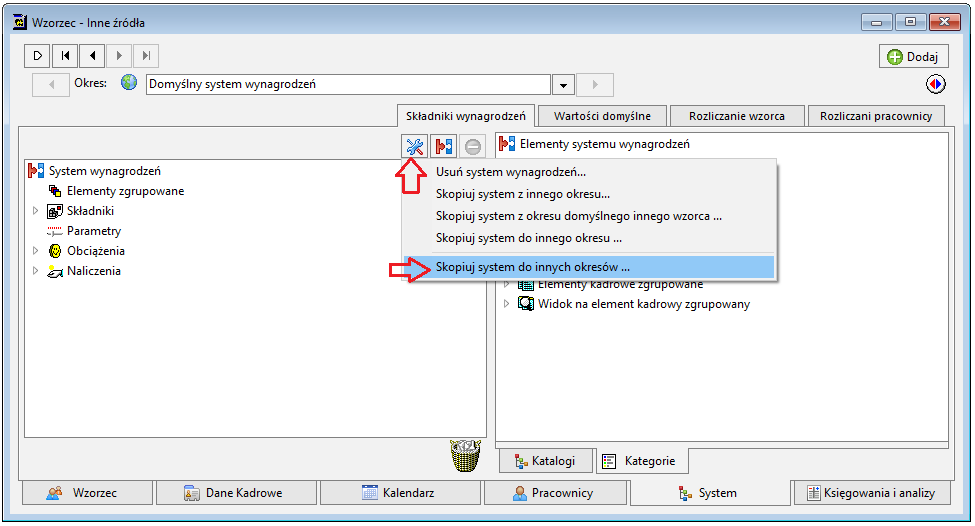Select Składniki tree item label
The width and height of the screenshot is (975, 526).
91,211
